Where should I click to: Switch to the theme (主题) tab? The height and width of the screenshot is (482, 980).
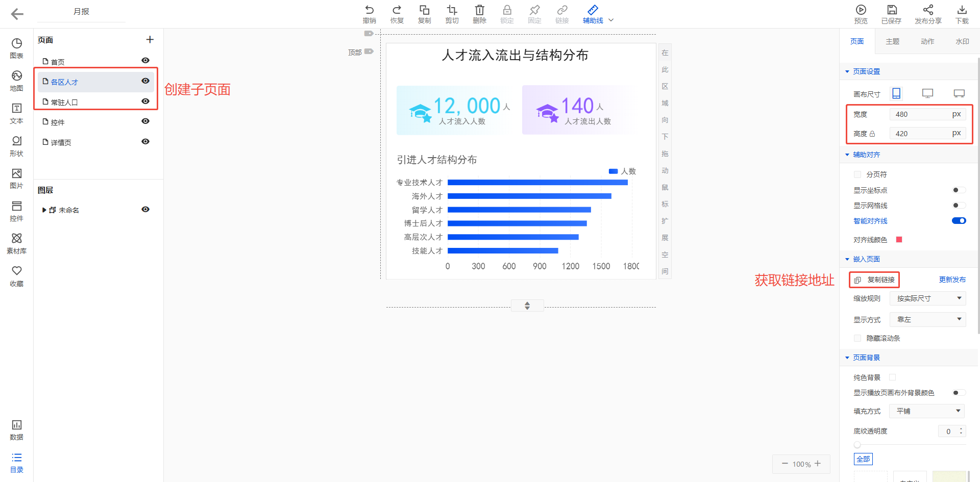892,41
